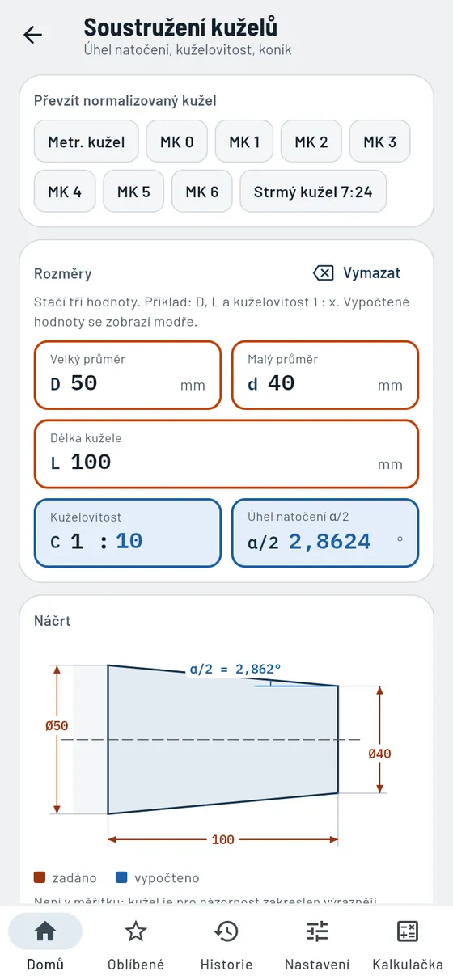The image size is (453, 980).
Task: Click the red zadáno legend swatch
Action: click(x=40, y=877)
